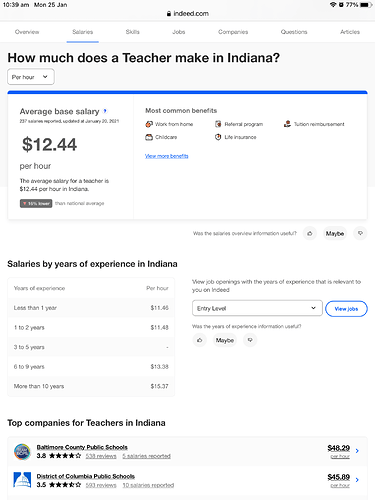The height and width of the screenshot is (500, 375).
Task: Click the More than 10 years row
Action: (x=91, y=386)
